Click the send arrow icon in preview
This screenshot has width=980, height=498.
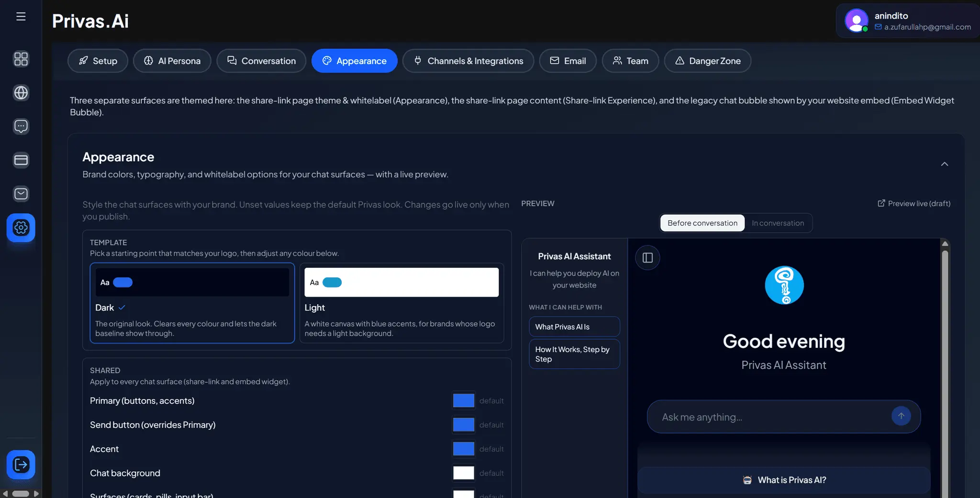click(901, 416)
